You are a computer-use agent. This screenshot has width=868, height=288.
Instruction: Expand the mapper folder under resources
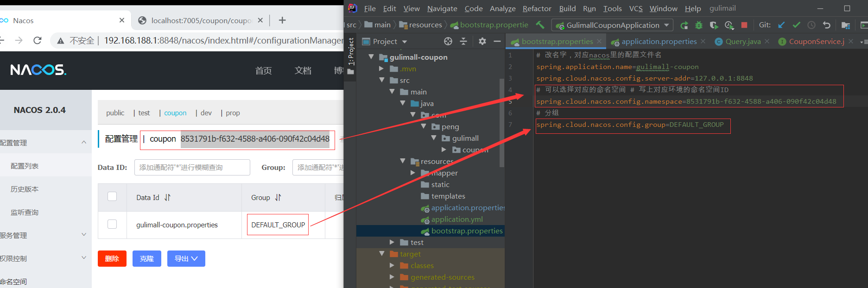point(413,173)
